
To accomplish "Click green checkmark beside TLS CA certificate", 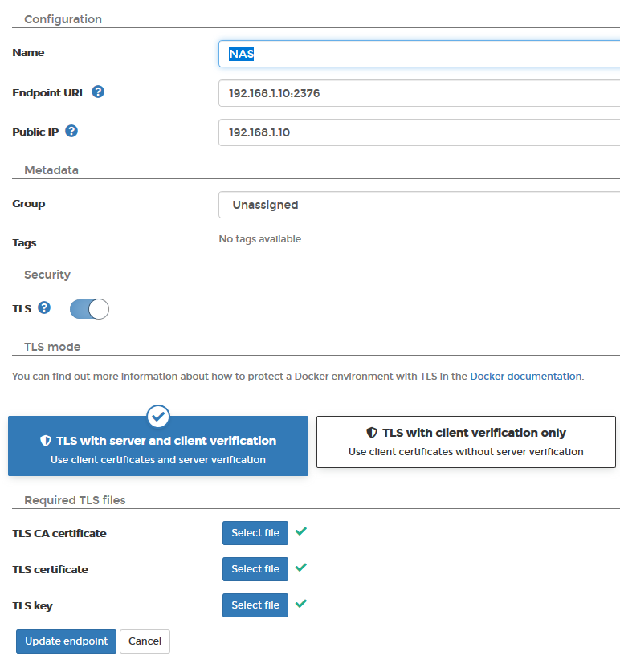I will coord(301,531).
